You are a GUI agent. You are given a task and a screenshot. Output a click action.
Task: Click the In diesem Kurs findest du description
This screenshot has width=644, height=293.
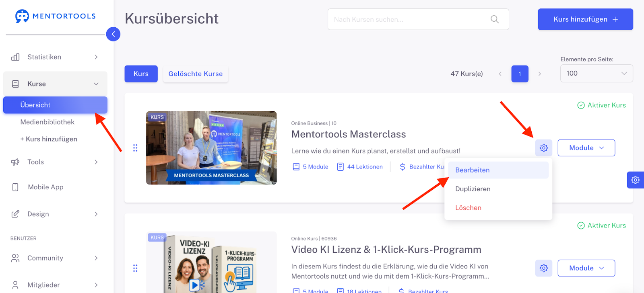click(x=390, y=271)
